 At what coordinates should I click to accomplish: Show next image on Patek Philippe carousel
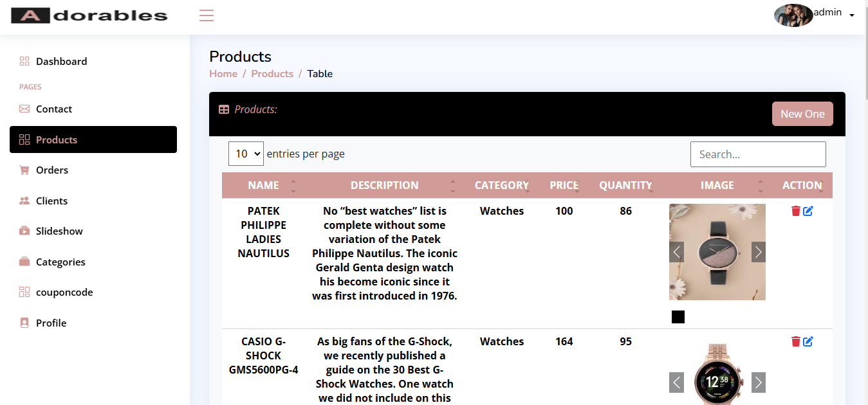758,252
